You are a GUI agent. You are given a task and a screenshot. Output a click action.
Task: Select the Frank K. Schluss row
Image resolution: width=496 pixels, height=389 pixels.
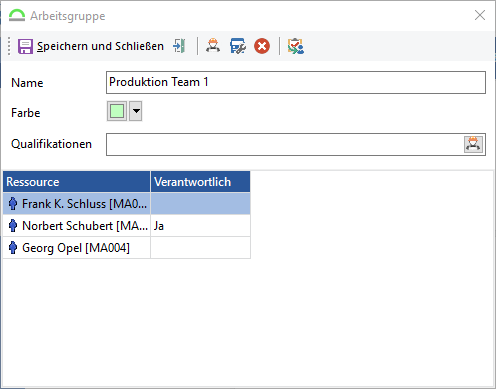(x=127, y=203)
